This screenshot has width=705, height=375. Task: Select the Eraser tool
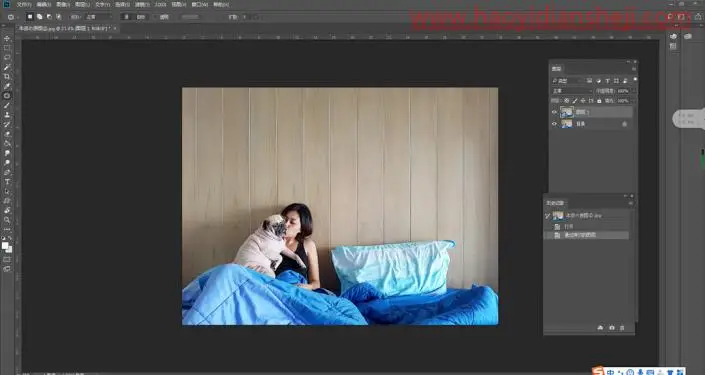pos(7,134)
